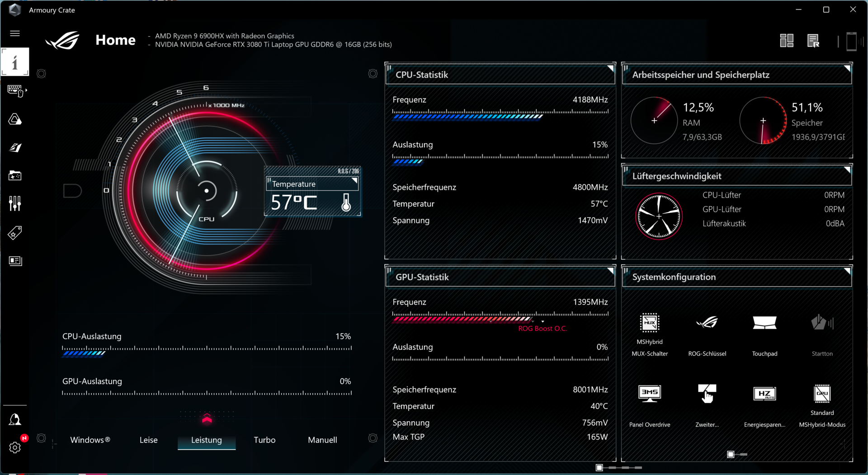Switch to the grid layout view icon
Image resolution: width=868 pixels, height=475 pixels.
(787, 41)
